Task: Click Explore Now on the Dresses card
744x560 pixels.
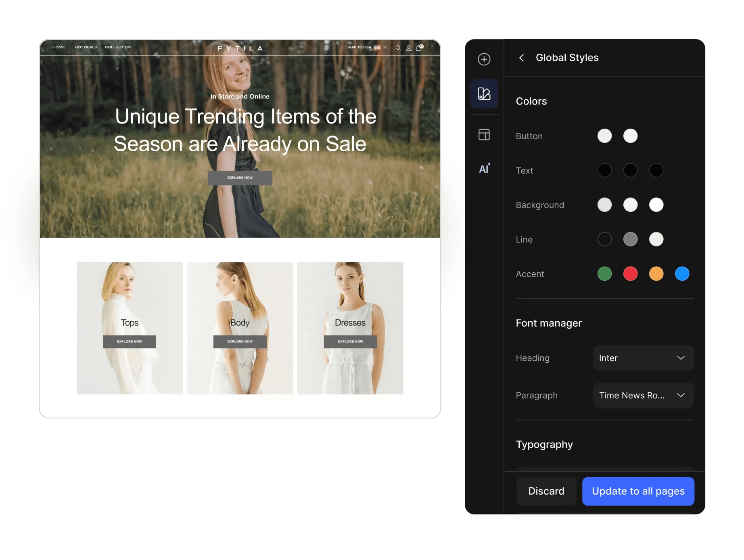Action: [350, 341]
